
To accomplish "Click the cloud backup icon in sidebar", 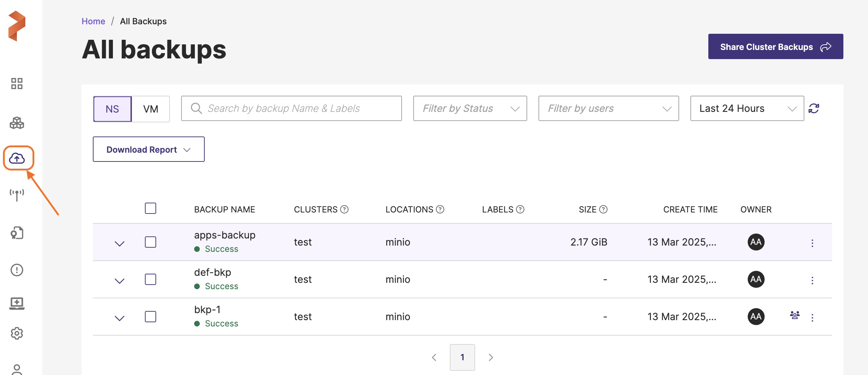I will pos(17,158).
